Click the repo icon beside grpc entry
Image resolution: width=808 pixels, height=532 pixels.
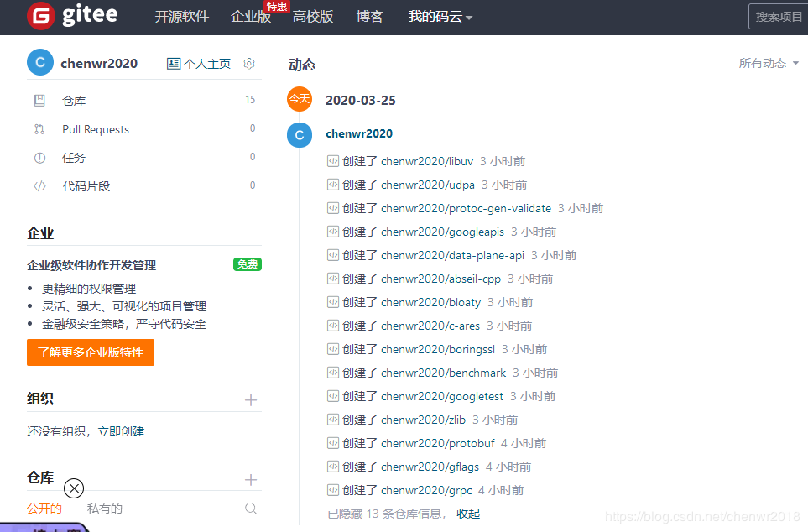(x=333, y=490)
